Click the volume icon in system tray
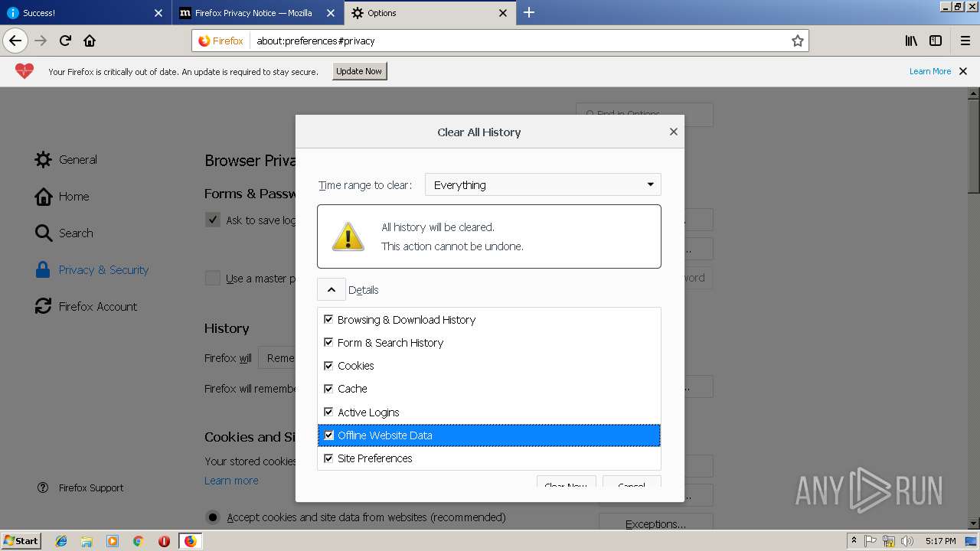Viewport: 980px width, 551px height. click(906, 541)
